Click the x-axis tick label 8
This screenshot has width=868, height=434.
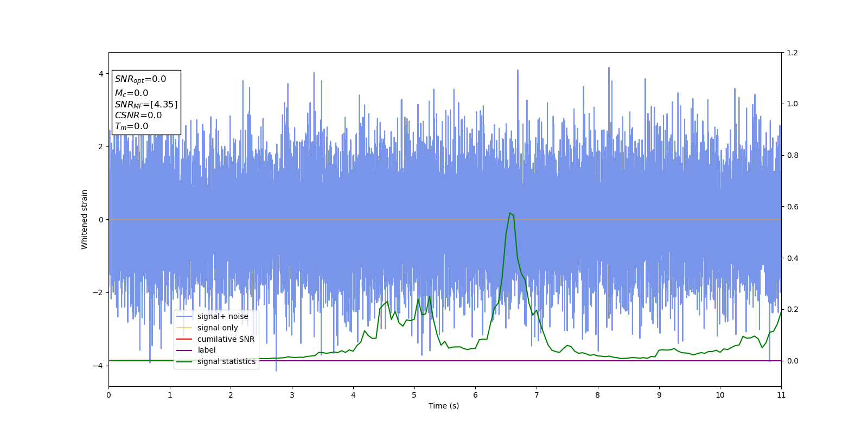(598, 395)
